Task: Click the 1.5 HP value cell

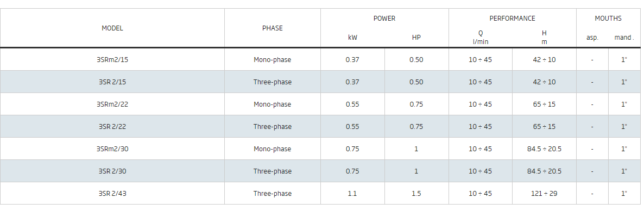Action: [416, 193]
